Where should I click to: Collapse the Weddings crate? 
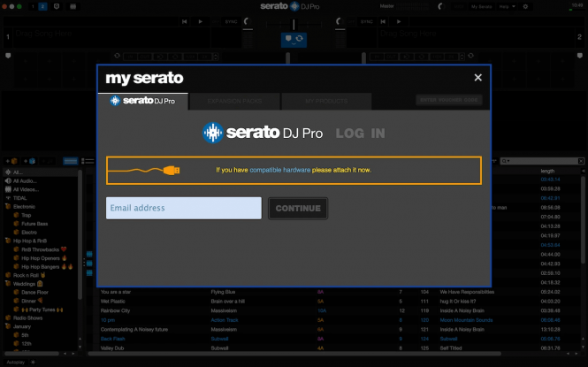7,284
